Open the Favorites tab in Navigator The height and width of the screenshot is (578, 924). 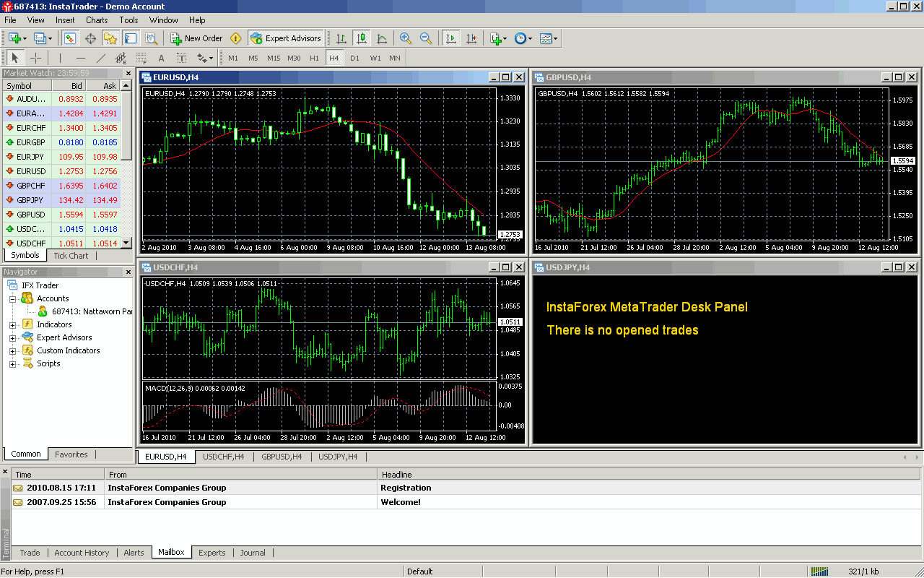pyautogui.click(x=71, y=454)
